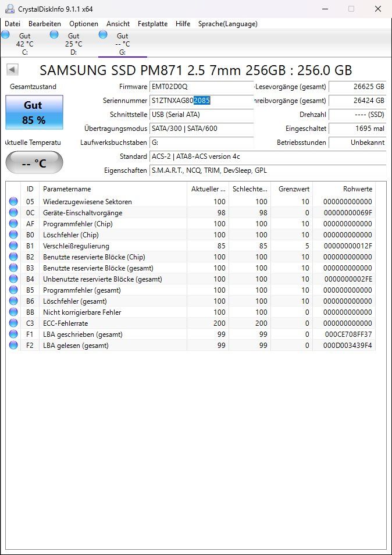Click the Drehzahl value ---- (SSD)

point(357,115)
